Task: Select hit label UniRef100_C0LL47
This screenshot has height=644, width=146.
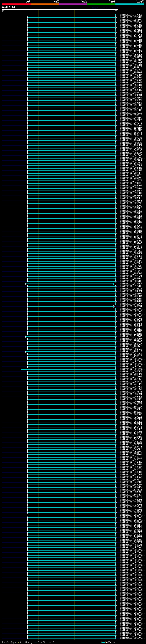Action: 131,304
